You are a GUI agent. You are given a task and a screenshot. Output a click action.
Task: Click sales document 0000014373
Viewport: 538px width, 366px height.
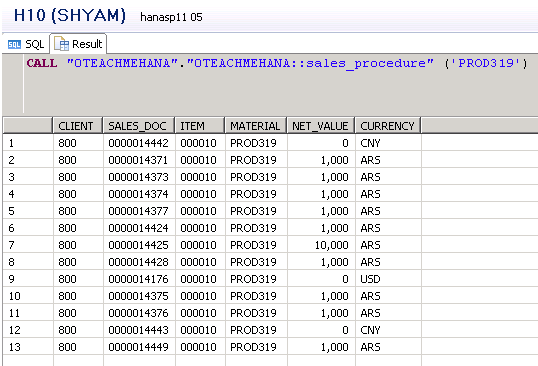pyautogui.click(x=138, y=177)
